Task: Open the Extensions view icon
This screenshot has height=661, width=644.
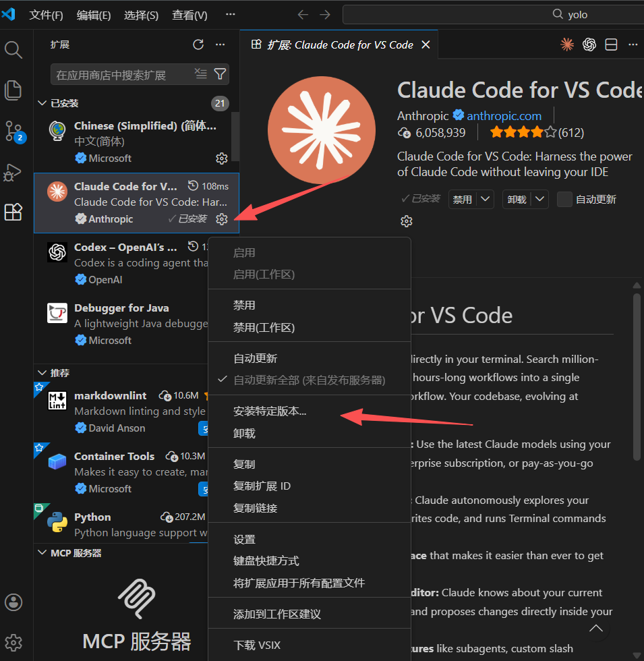Action: click(13, 212)
